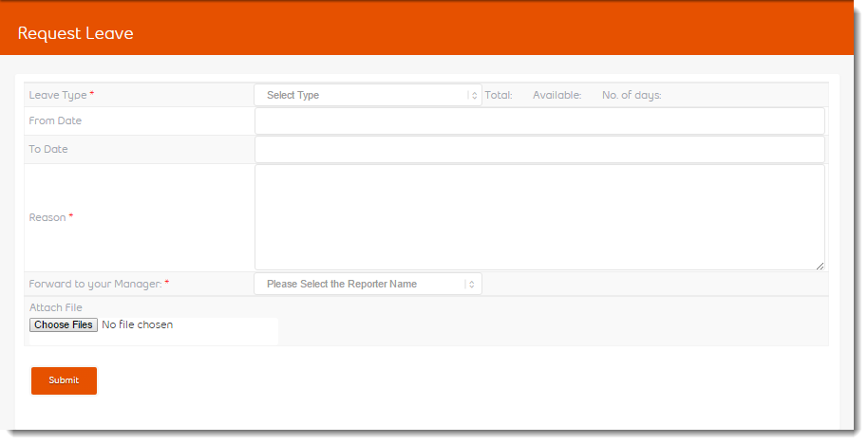Open 'Please Select the Reporter Name' dropdown
The height and width of the screenshot is (444, 868).
point(368,284)
